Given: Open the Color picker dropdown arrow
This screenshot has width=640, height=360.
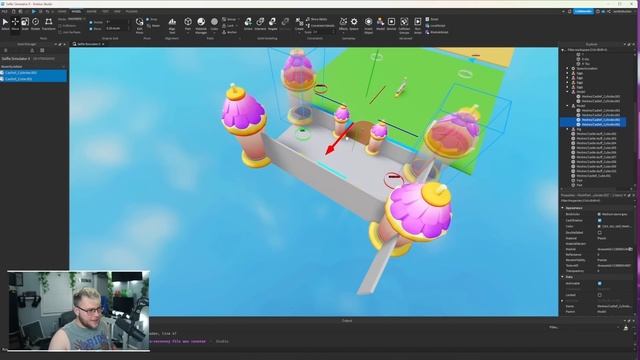Looking at the screenshot, I should 214,33.
